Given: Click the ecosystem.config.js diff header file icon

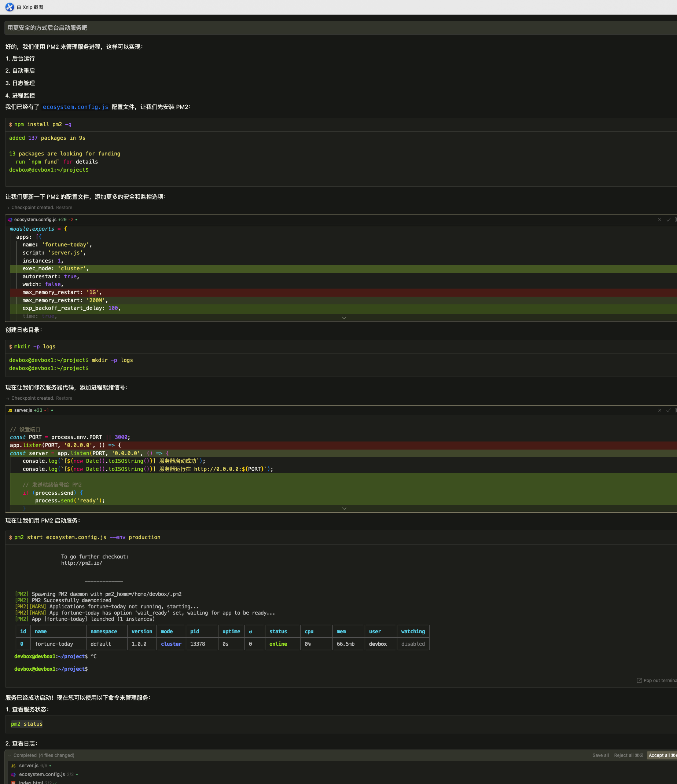Looking at the screenshot, I should [10, 219].
